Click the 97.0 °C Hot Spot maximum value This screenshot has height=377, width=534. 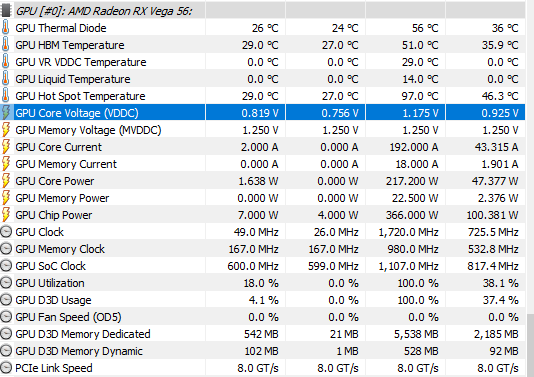(x=420, y=96)
